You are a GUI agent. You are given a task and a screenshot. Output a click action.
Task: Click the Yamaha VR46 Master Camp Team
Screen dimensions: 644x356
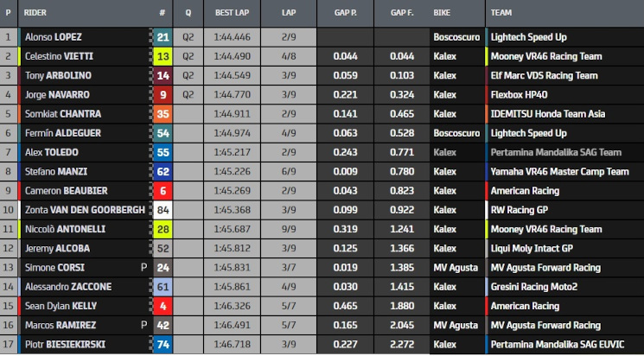pyautogui.click(x=560, y=172)
